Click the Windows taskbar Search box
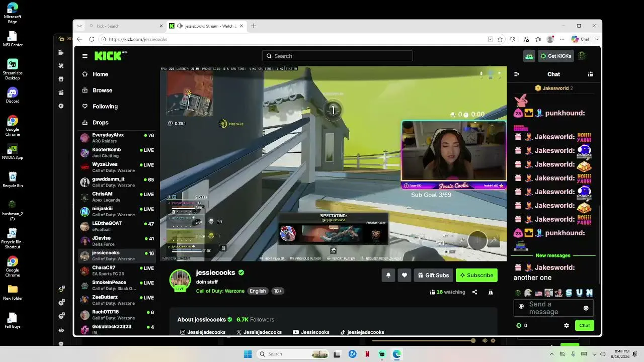Screen dimensions: 644x362 [x=294, y=354]
